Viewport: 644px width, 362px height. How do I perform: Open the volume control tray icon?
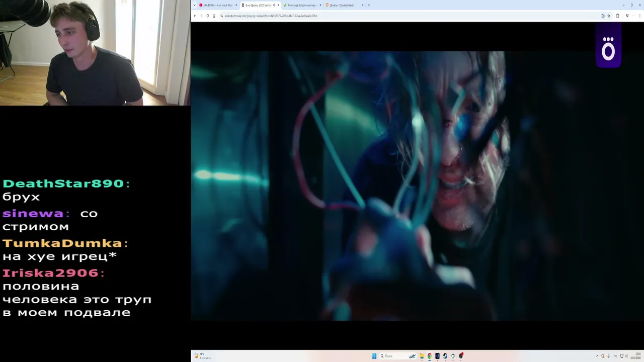626,356
